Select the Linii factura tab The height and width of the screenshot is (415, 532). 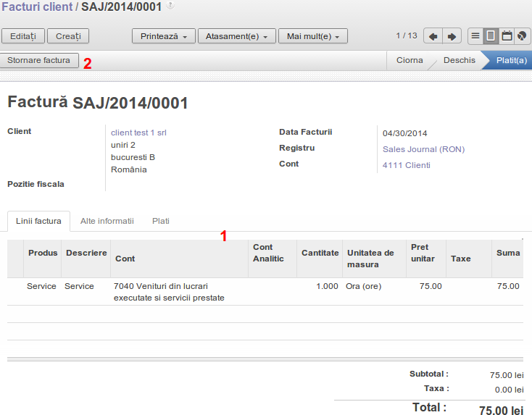(38, 221)
